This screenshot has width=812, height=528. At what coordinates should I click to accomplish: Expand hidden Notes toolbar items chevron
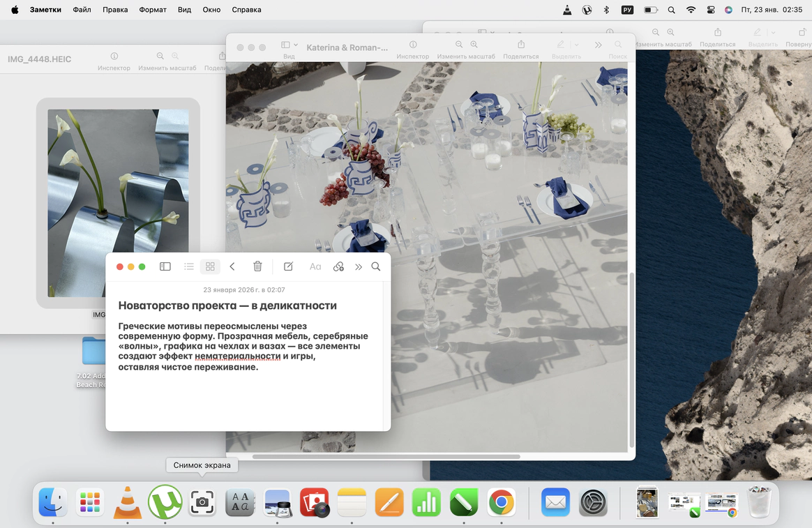coord(359,266)
